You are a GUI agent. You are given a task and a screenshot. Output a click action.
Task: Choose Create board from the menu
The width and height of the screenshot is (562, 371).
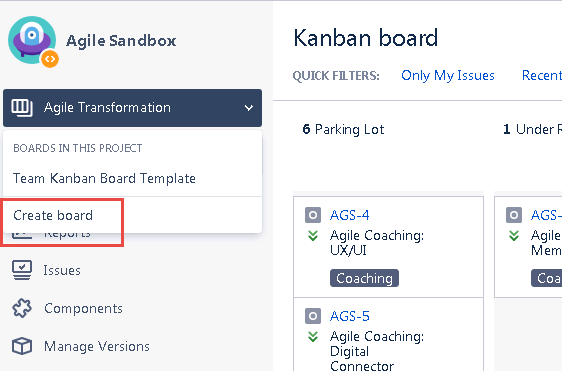pyautogui.click(x=53, y=215)
